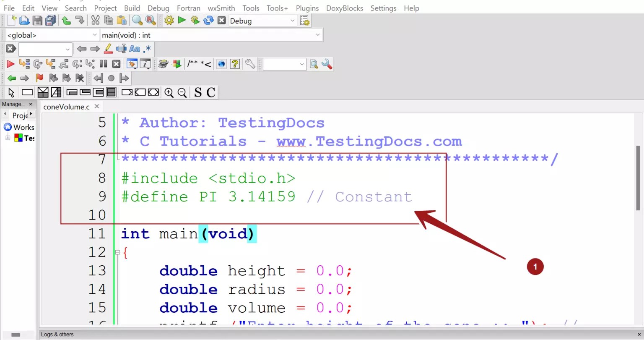Select the Run green play icon

click(182, 20)
